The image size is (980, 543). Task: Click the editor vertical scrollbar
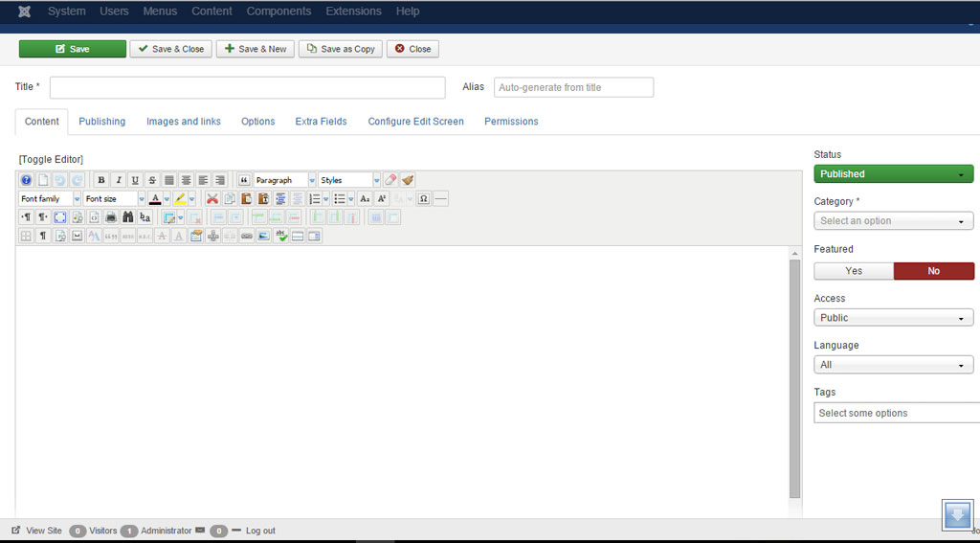click(x=795, y=377)
